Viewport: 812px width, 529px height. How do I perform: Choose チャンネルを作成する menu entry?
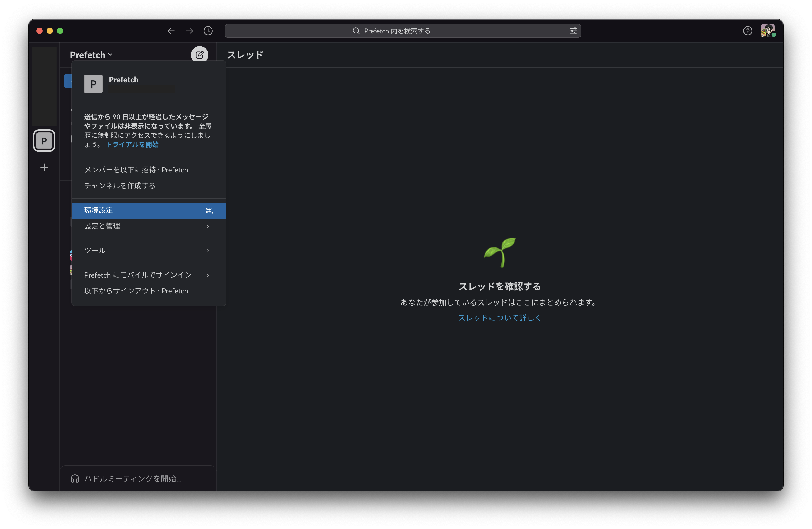[x=120, y=185]
